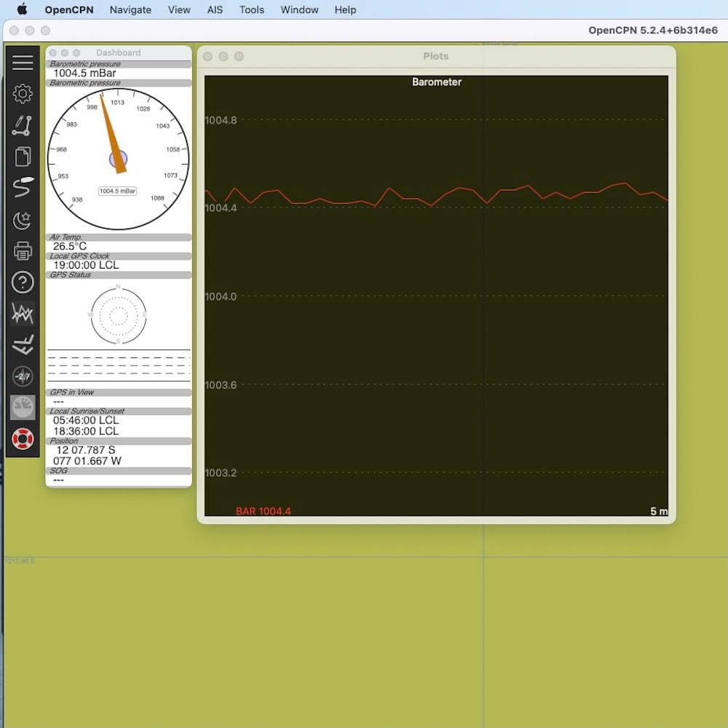Click the Dashboard window title
Image resolution: width=728 pixels, height=728 pixels.
119,52
